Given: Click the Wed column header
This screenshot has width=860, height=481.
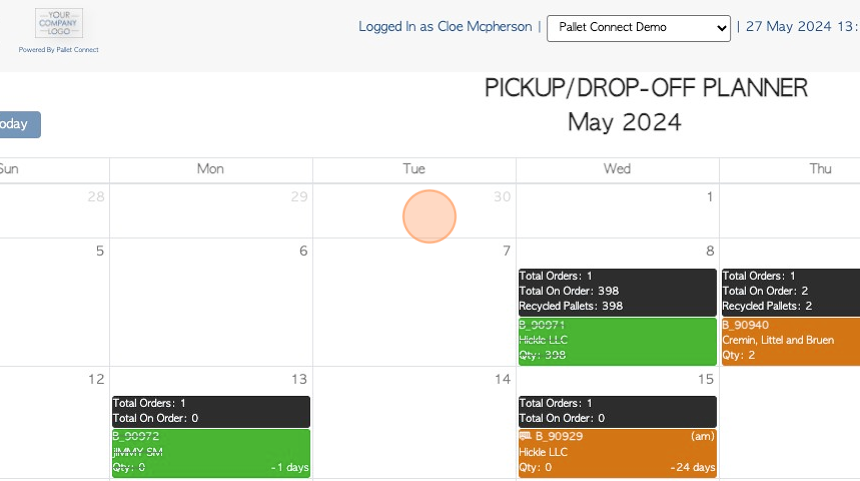Looking at the screenshot, I should click(x=618, y=169).
